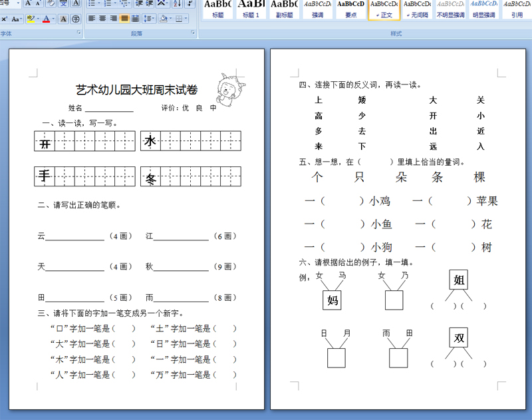Click the paragraph shading paint bucket
The image size is (532, 420).
[164, 19]
